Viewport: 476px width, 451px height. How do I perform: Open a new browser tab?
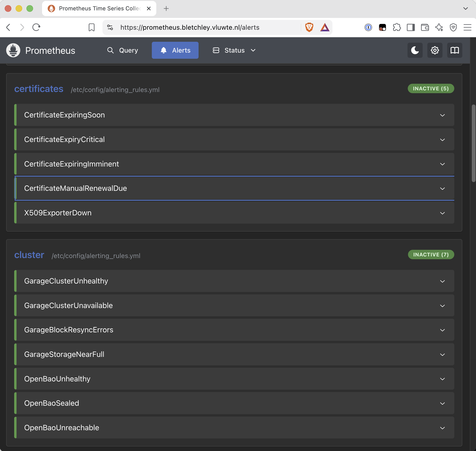pos(166,8)
